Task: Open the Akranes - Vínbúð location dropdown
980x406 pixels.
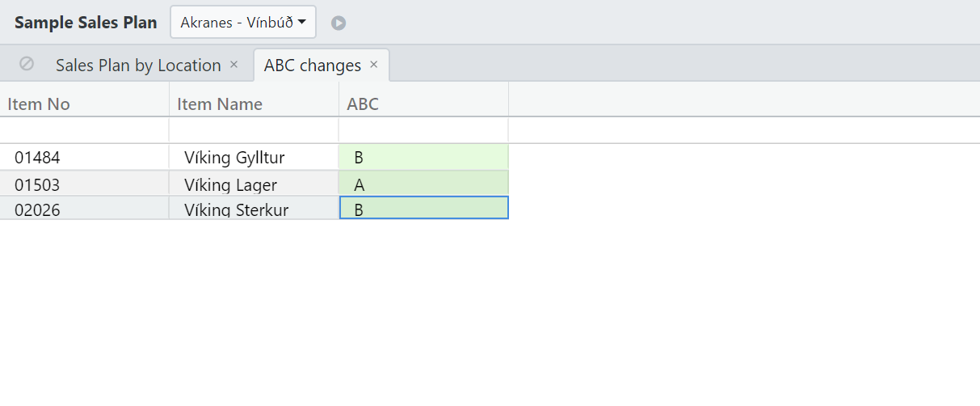Action: [243, 23]
